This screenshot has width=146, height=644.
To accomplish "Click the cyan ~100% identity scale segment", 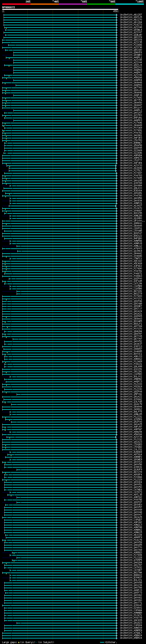I will click(129, 4).
